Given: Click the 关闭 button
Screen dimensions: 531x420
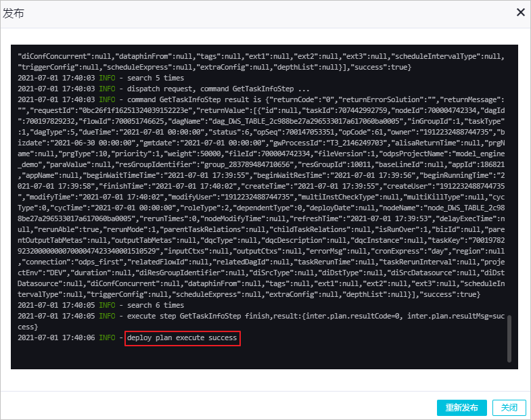Looking at the screenshot, I should [509, 407].
